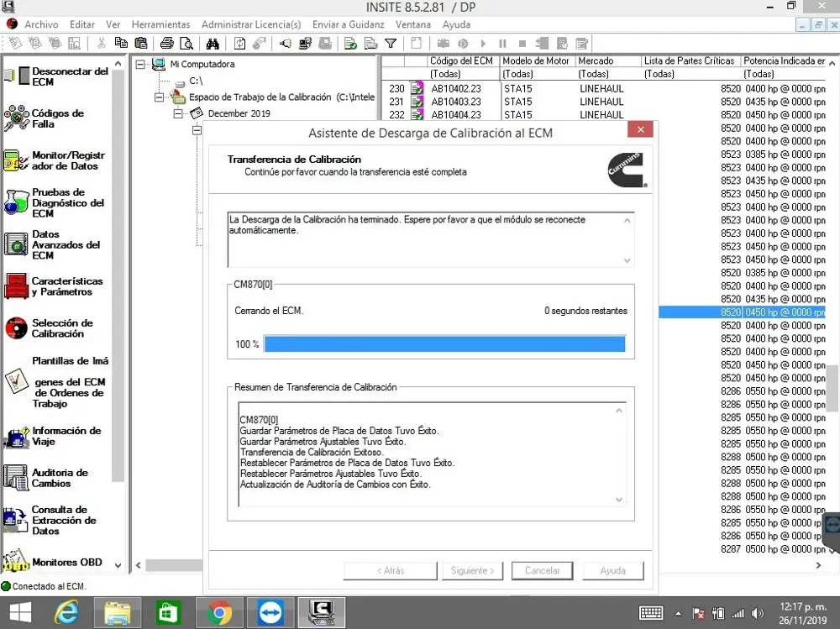Click the play triangle toolbar icon
The image size is (840, 629).
483,44
